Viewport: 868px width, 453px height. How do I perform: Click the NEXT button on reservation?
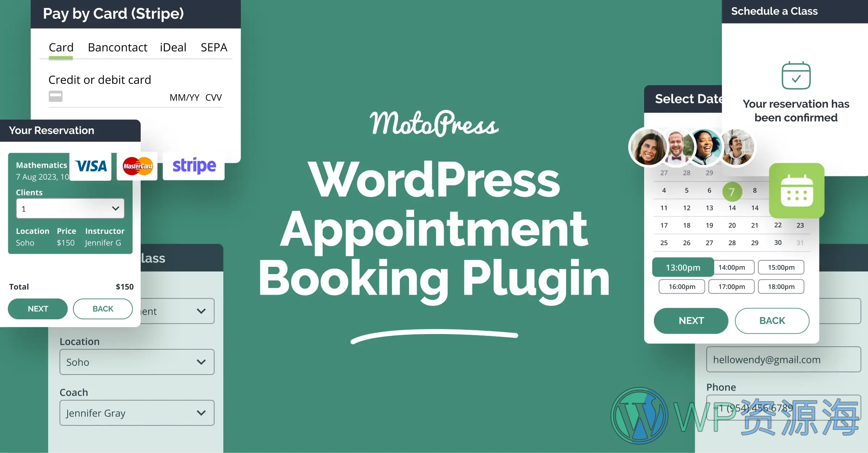[x=37, y=309]
